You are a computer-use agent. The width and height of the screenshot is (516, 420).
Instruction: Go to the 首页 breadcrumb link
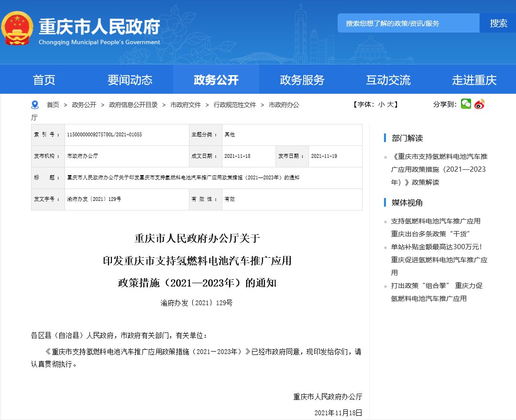(x=53, y=105)
